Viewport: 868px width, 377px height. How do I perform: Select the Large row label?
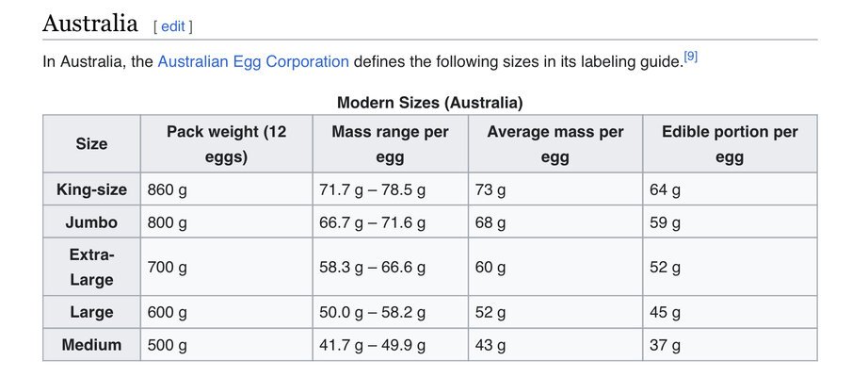tap(91, 312)
